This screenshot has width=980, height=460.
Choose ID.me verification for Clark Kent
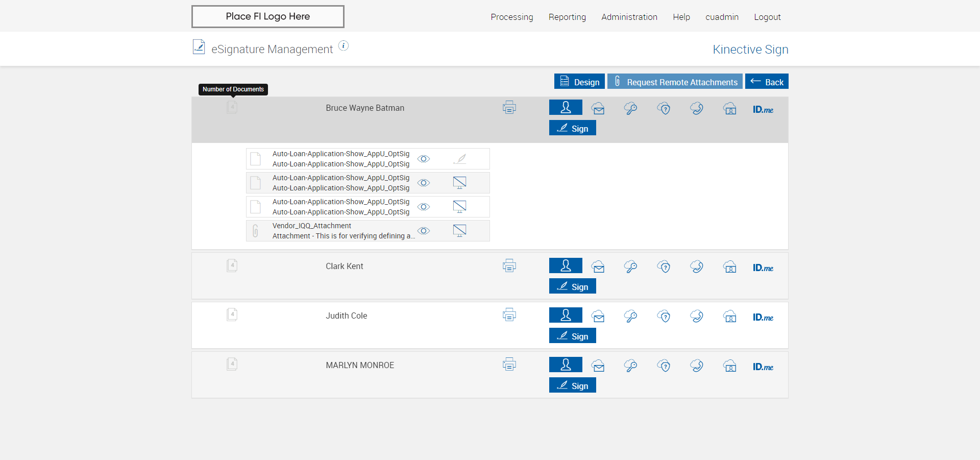tap(763, 268)
